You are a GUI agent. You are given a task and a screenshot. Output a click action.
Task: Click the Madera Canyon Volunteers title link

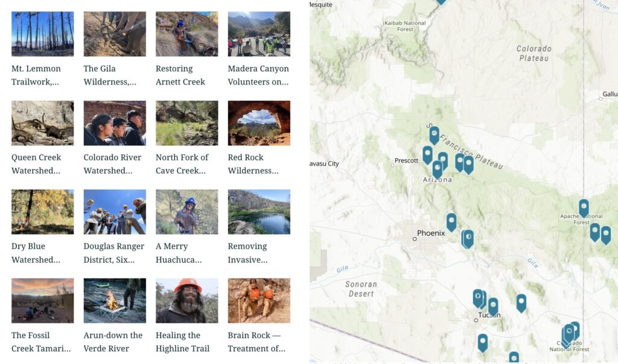258,75
